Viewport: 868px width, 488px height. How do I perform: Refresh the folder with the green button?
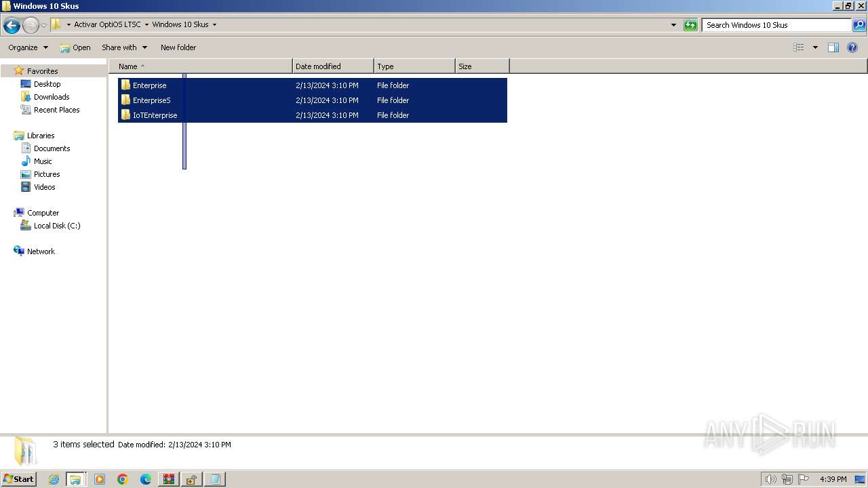tap(690, 25)
